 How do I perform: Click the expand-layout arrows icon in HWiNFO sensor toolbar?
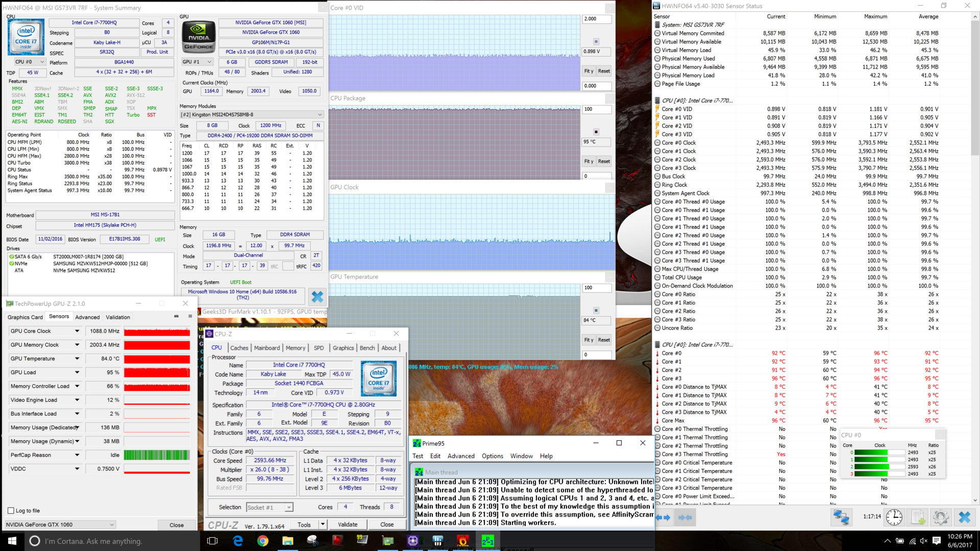click(663, 517)
